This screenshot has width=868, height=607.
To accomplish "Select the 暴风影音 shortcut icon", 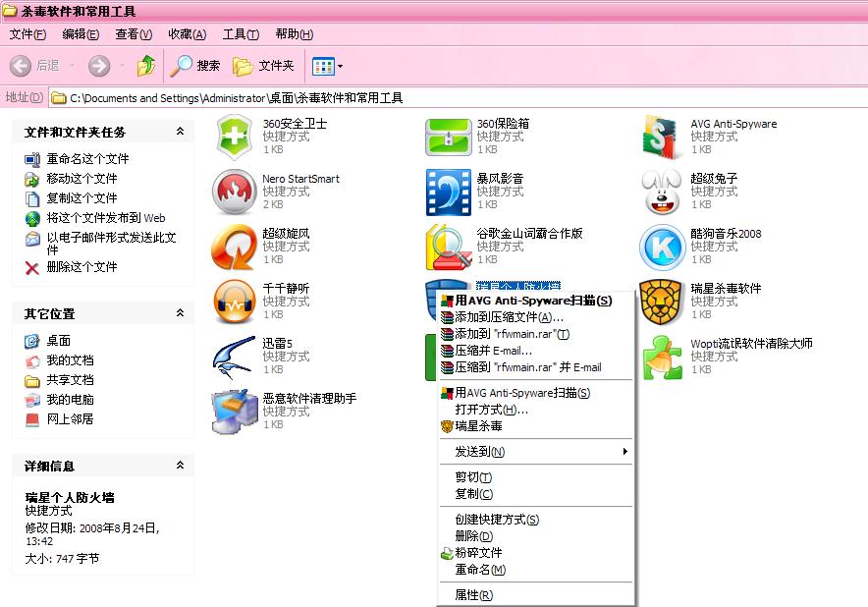I will pyautogui.click(x=449, y=193).
